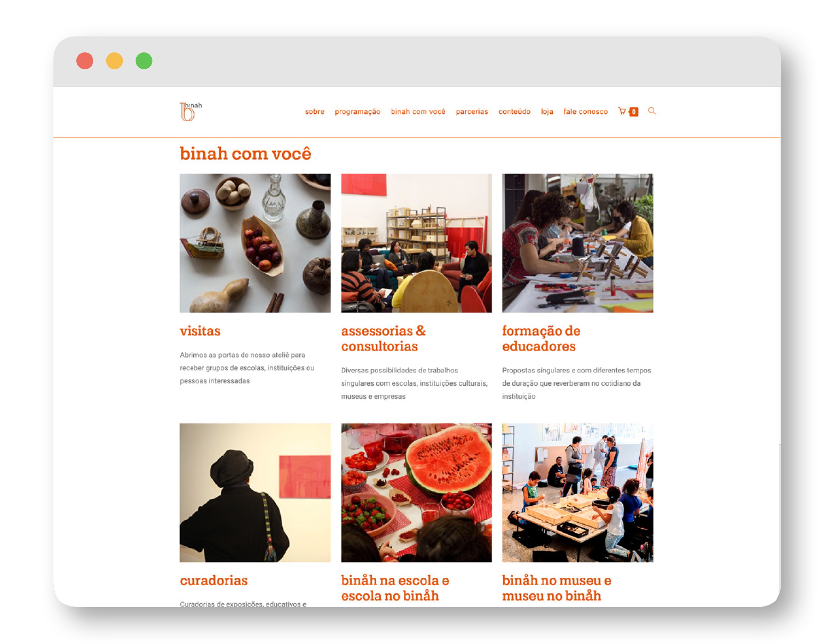Click the watermelon table photo
Viewport: 819px width, 644px height.
pyautogui.click(x=416, y=492)
